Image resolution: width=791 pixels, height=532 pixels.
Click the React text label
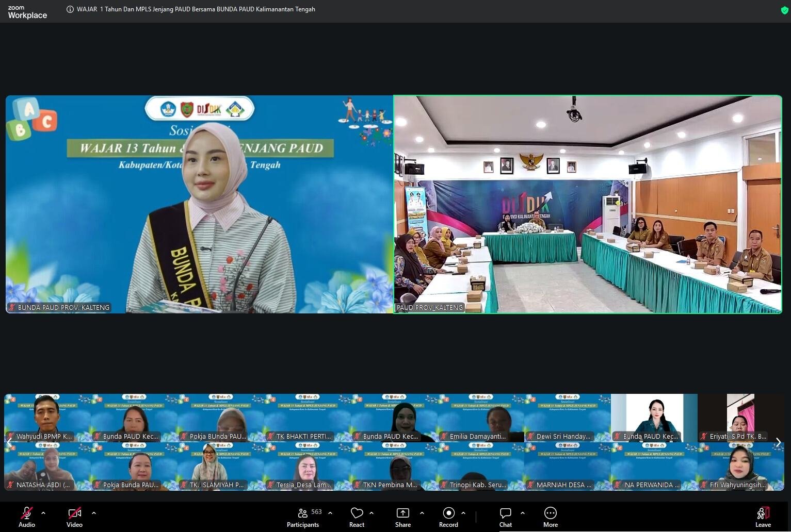(x=357, y=525)
